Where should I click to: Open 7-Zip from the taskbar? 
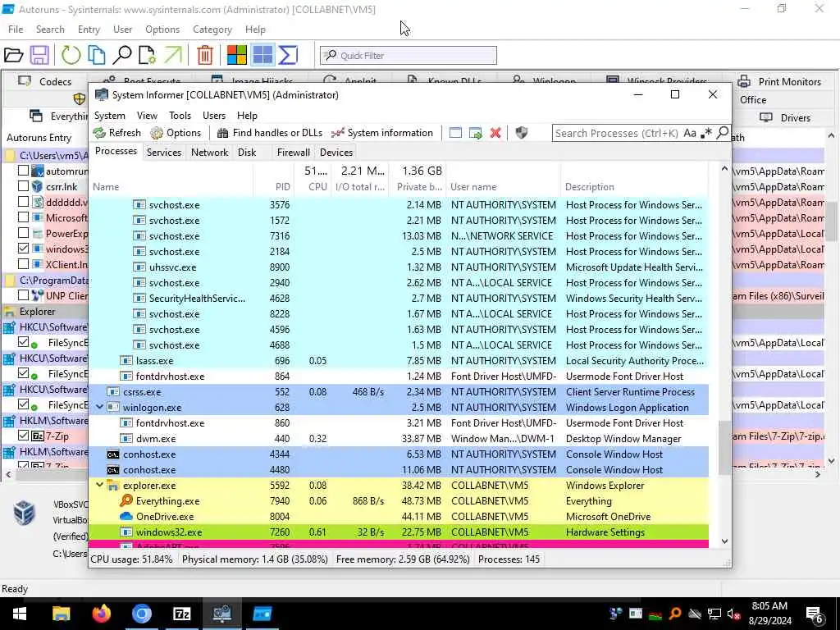click(x=182, y=614)
